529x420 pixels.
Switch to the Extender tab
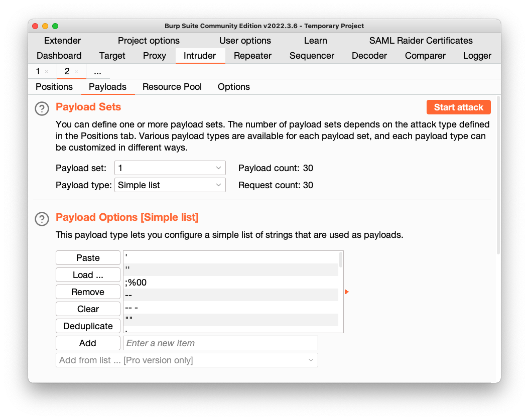pyautogui.click(x=62, y=41)
